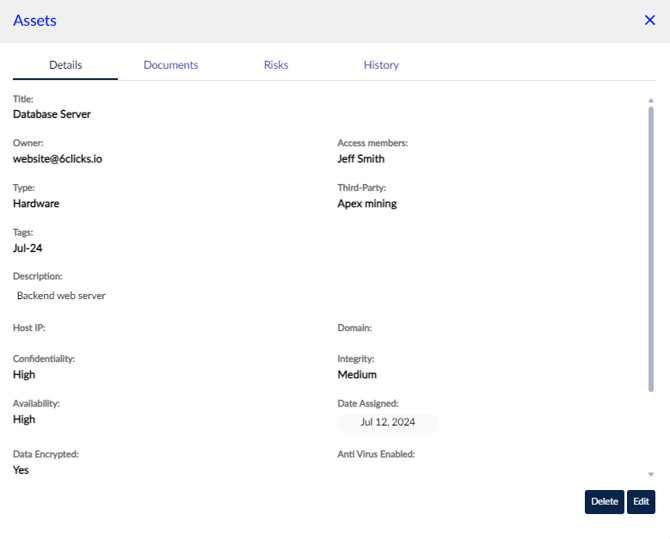Select the Medium integrity value
This screenshot has height=539, width=670.
click(x=357, y=375)
